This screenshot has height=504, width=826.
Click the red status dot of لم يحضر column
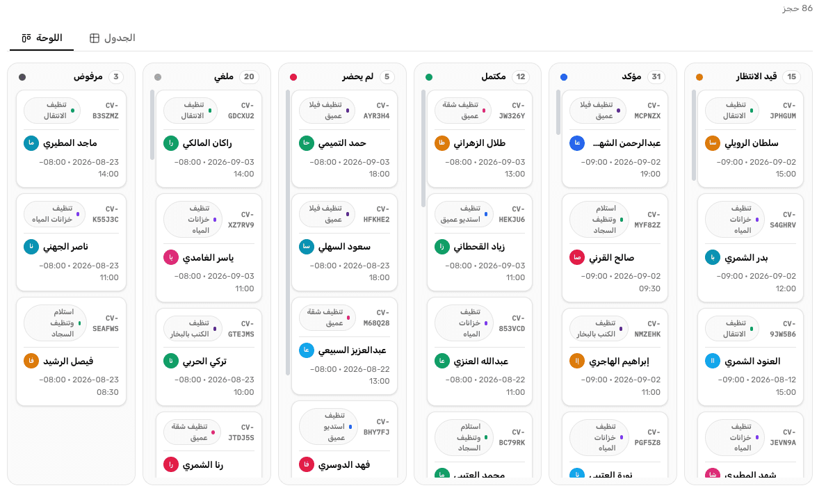(x=293, y=77)
